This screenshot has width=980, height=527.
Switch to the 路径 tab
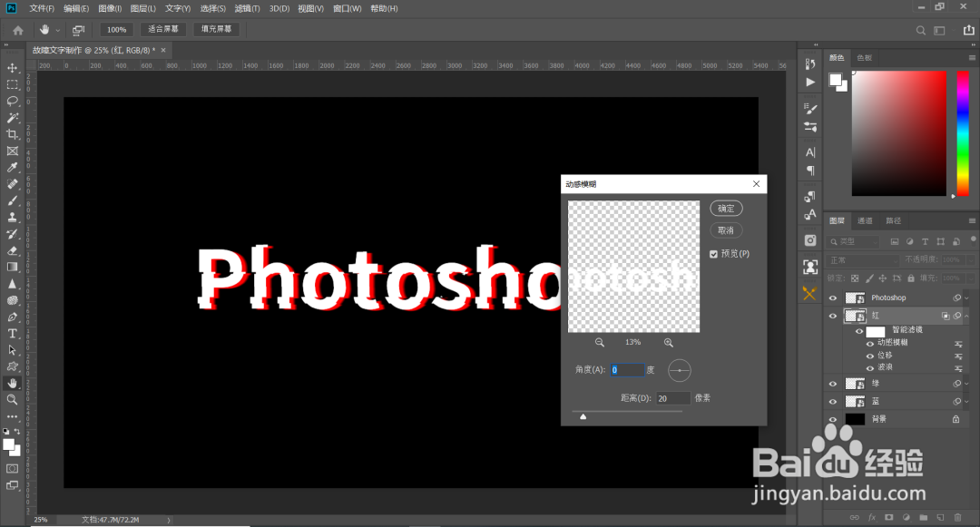(x=894, y=221)
